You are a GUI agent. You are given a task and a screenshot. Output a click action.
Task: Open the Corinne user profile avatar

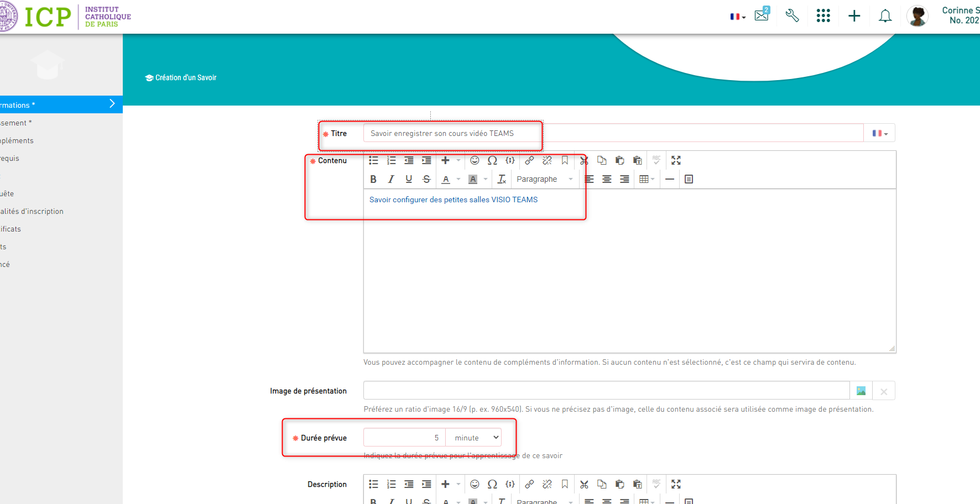pyautogui.click(x=917, y=16)
